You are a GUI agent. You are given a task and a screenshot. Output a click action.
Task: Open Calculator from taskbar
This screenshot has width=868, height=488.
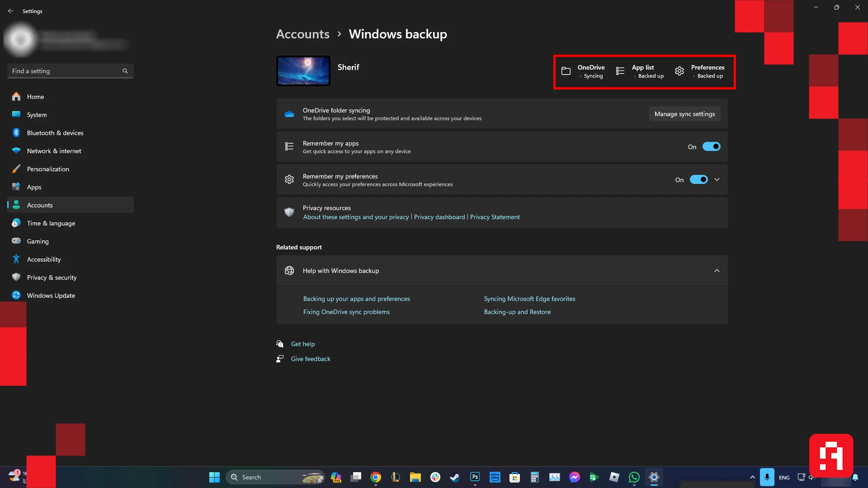pos(535,477)
